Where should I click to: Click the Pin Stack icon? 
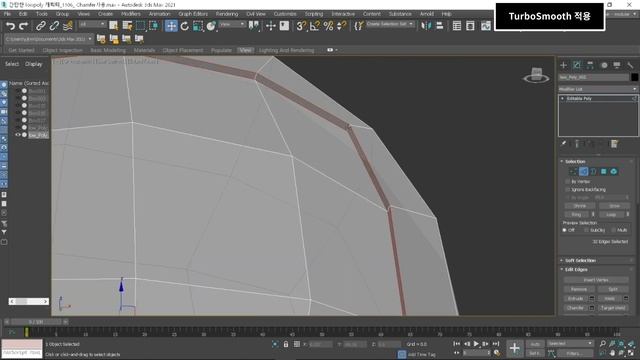(564, 144)
